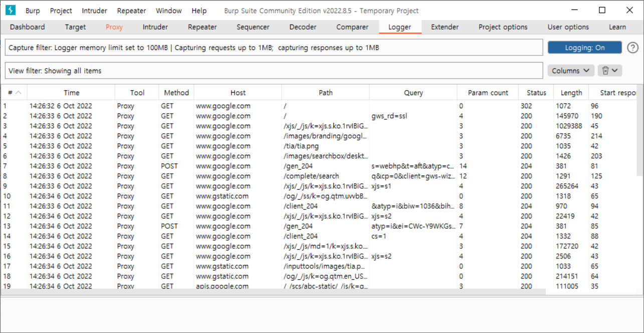The image size is (644, 333).
Task: Click the trash can clear logs icon
Action: pos(610,71)
